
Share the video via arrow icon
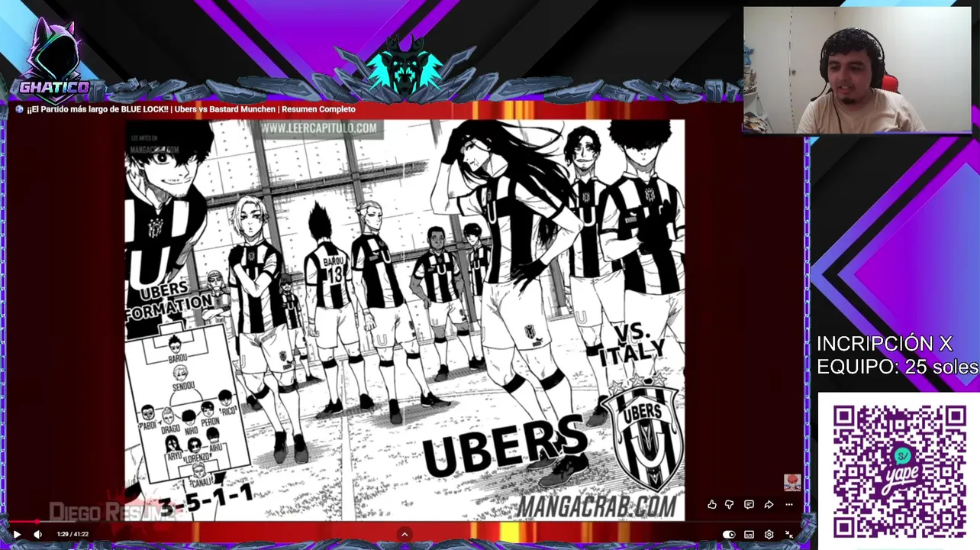point(769,505)
